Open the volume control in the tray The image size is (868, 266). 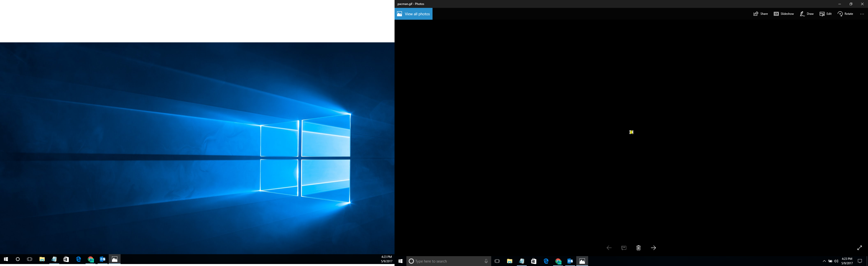tap(836, 261)
